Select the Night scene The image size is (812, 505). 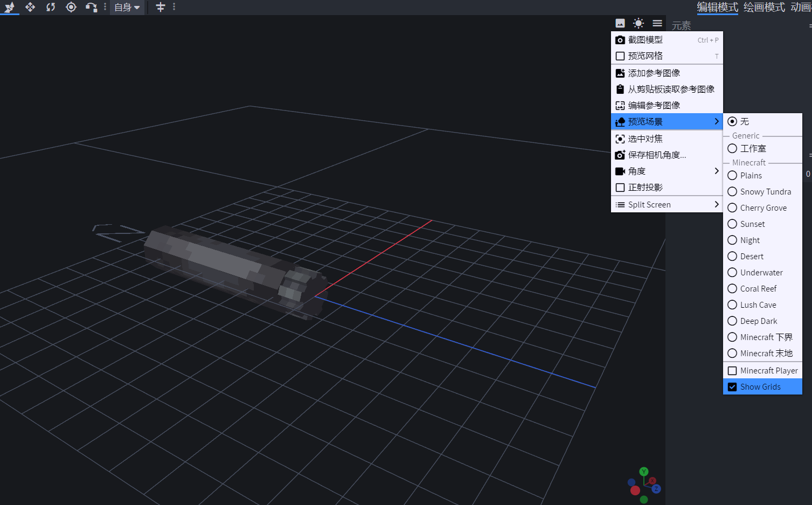click(762, 240)
